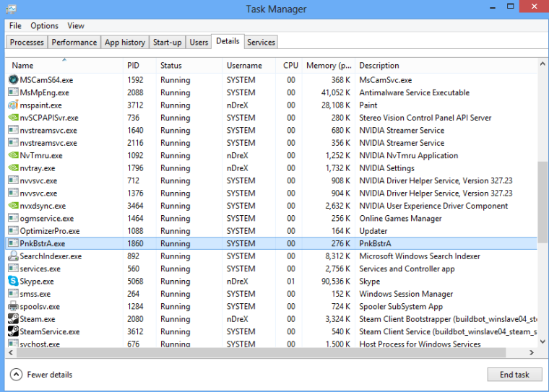This screenshot has height=392, width=549.
Task: Click the NvTmru.exe NVIDIA icon
Action: [13, 155]
